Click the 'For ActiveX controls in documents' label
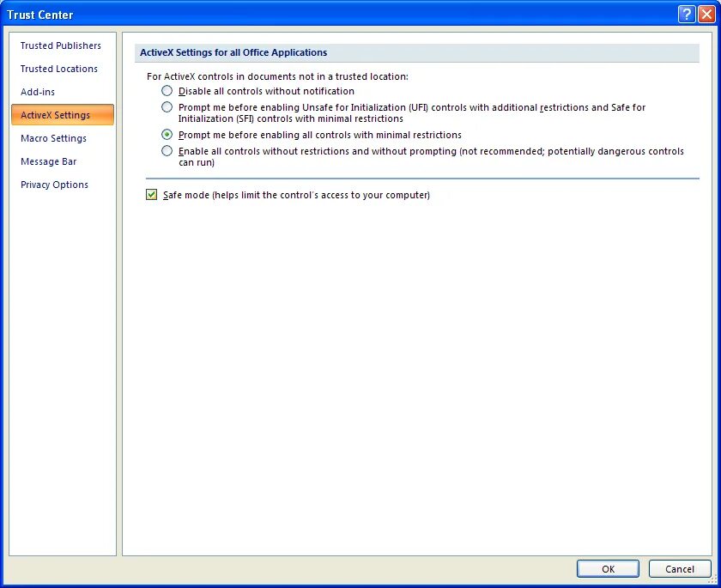Image resolution: width=721 pixels, height=588 pixels. coord(277,76)
